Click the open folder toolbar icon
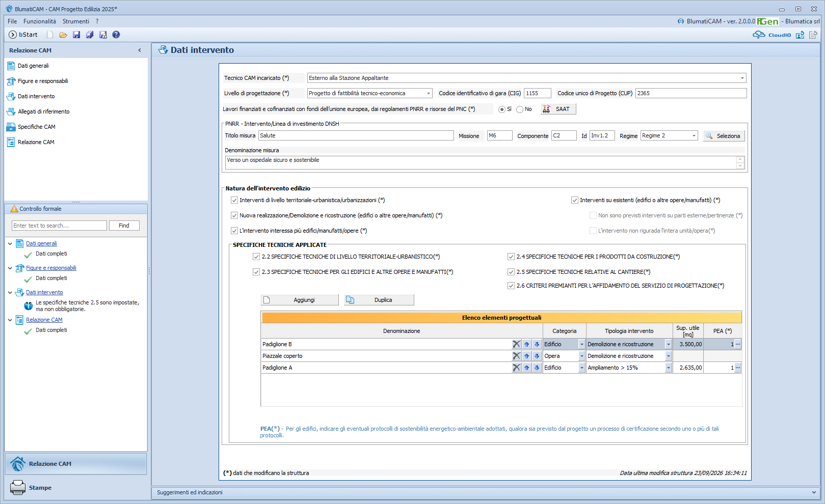 [x=63, y=35]
